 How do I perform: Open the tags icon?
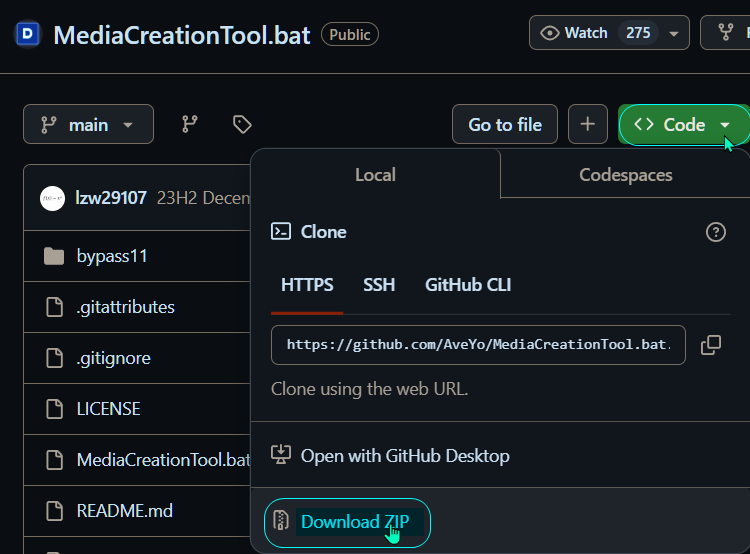242,124
